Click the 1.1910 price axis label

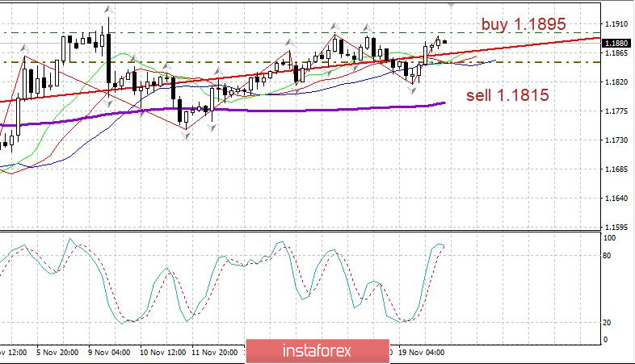(616, 24)
